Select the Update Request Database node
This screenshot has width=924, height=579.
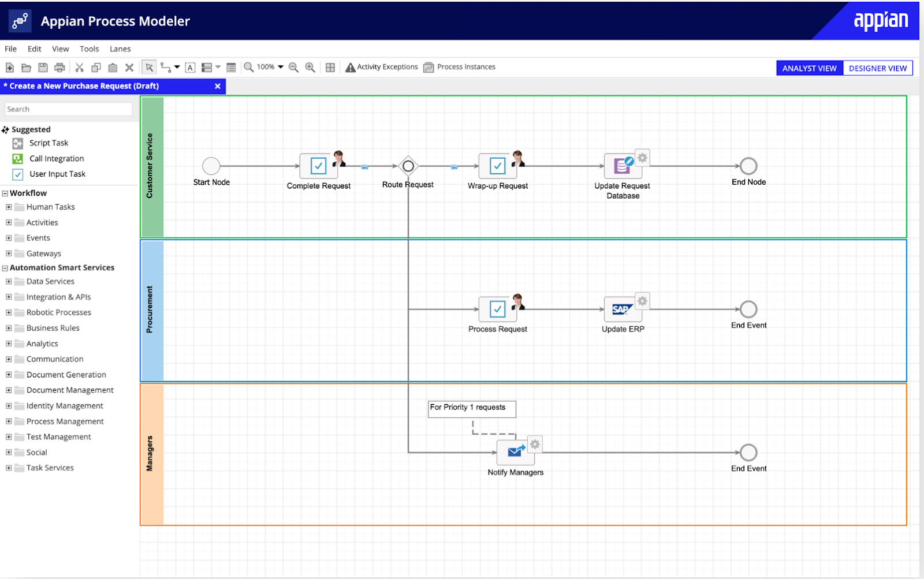(x=623, y=166)
